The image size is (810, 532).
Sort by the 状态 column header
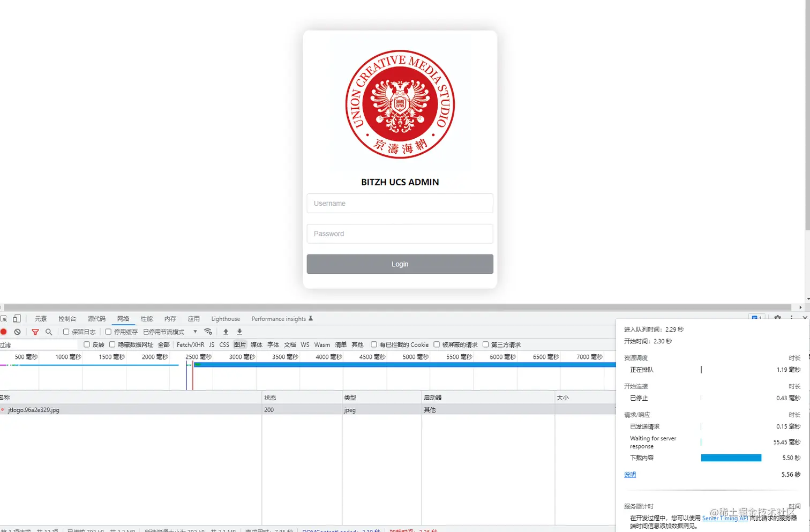[x=302, y=398]
